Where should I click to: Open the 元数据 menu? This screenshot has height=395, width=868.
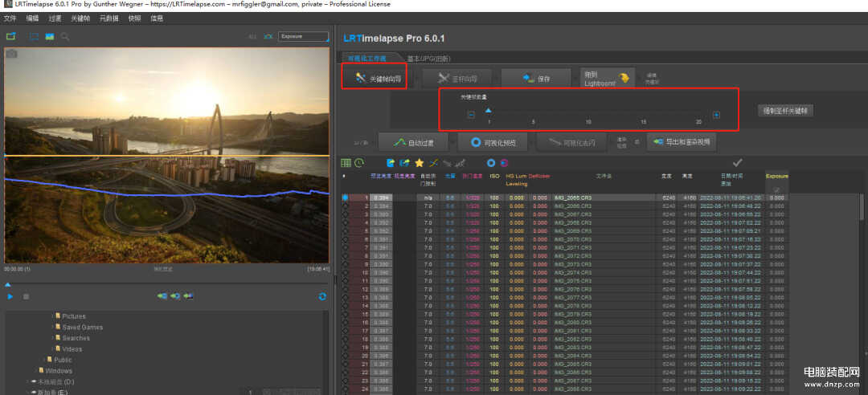coord(109,18)
